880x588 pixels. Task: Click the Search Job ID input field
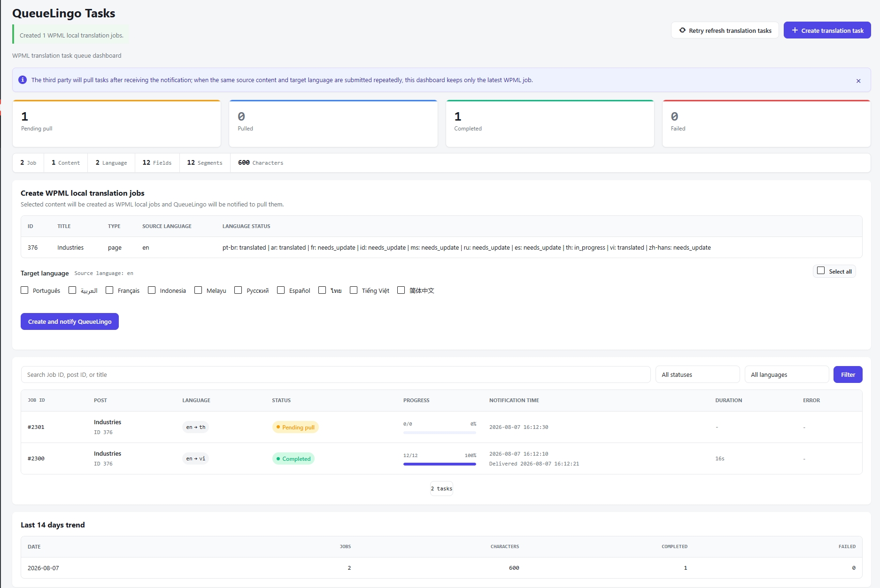[x=336, y=374]
